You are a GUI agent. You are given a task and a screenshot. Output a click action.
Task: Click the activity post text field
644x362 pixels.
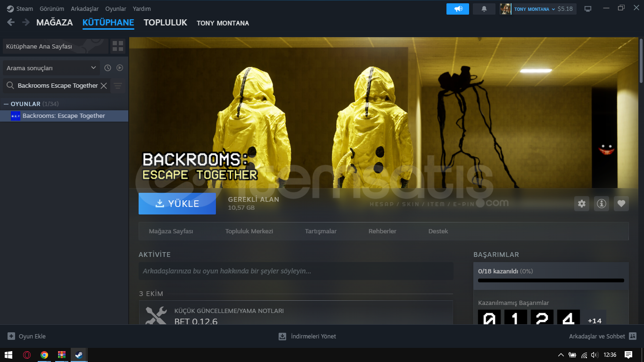(296, 271)
